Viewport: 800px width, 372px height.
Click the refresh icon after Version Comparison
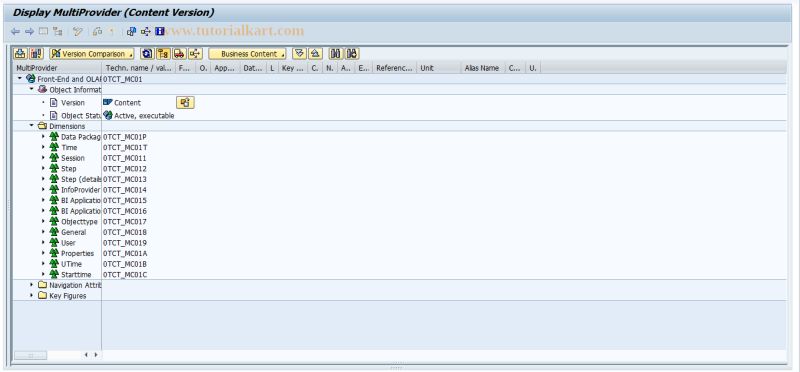click(147, 54)
